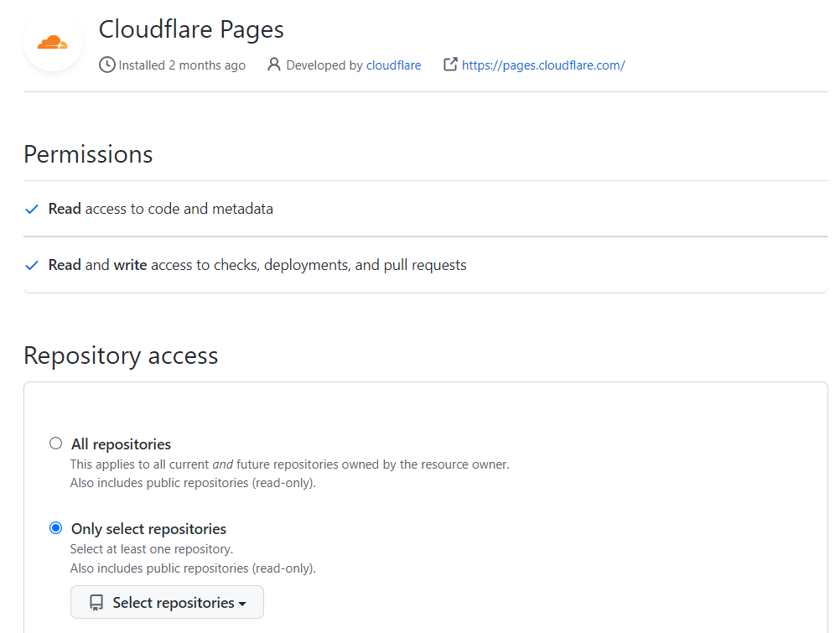Click the Installed 2 months ago text
Viewport: 840px width, 633px height.
pyautogui.click(x=182, y=65)
